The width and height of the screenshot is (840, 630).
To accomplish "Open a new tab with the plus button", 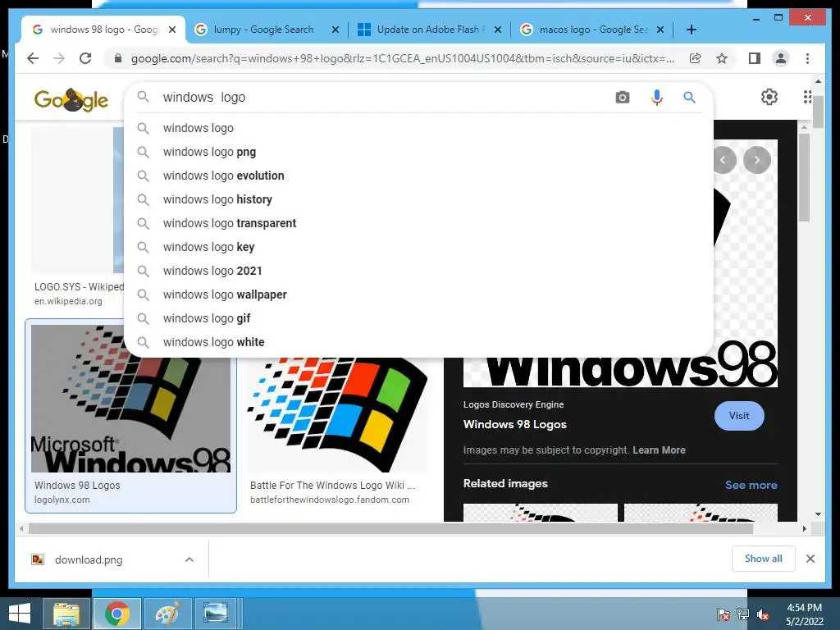I will 692,30.
